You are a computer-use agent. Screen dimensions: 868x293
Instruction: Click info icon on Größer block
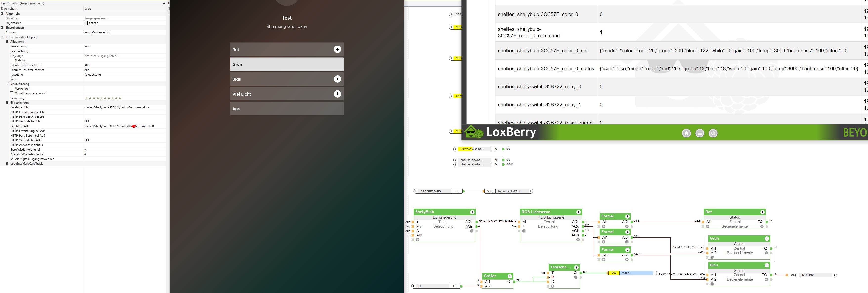coord(510,276)
